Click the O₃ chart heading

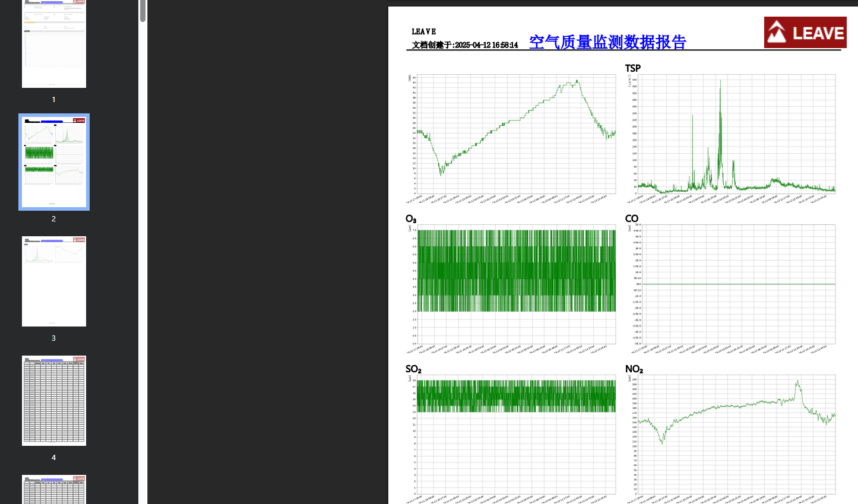click(x=411, y=219)
